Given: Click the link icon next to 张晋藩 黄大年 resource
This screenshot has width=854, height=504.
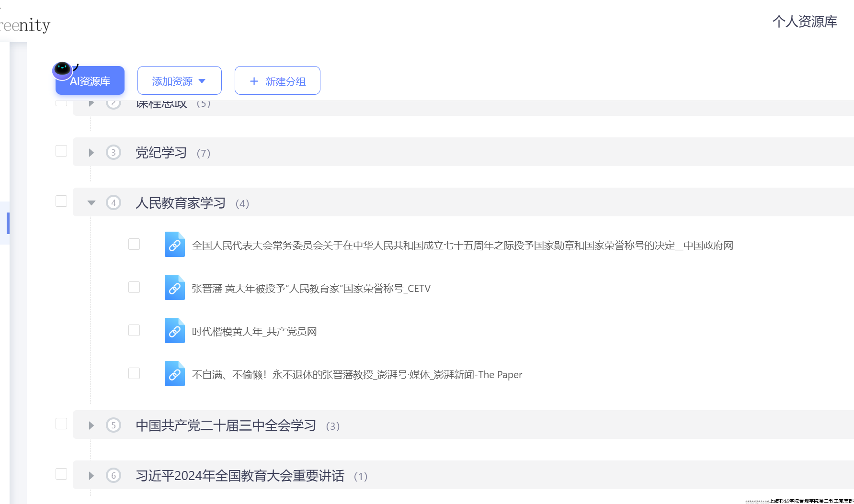Looking at the screenshot, I should (174, 287).
